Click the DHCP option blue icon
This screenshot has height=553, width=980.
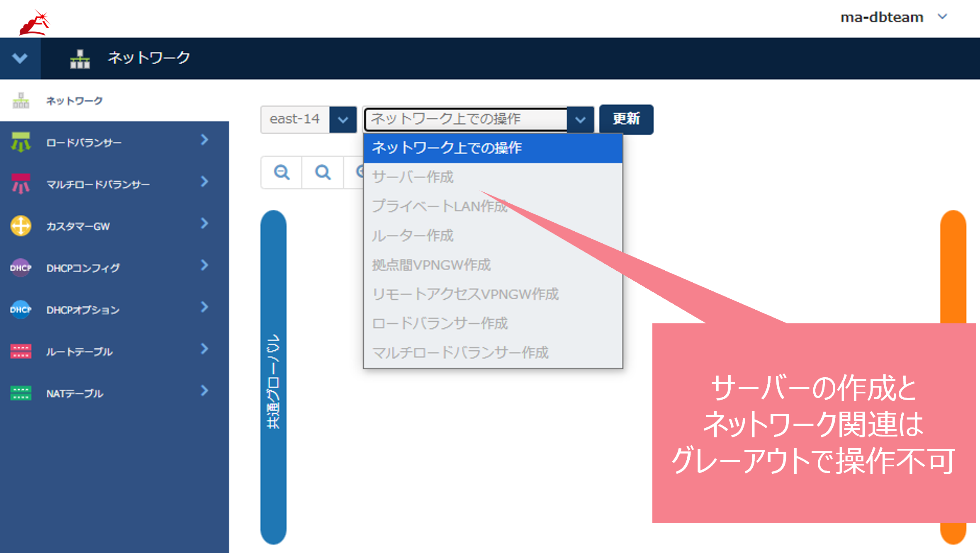(x=21, y=310)
